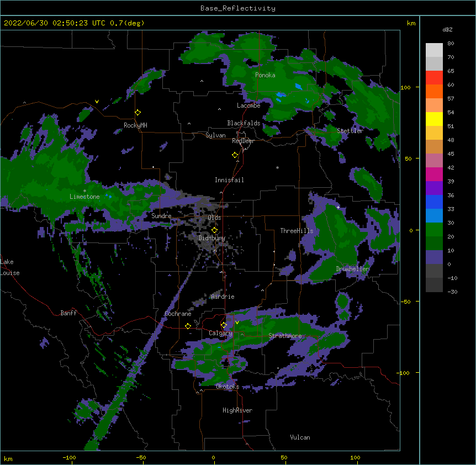Select the RockyMH label
The image size is (476, 465).
(x=135, y=125)
